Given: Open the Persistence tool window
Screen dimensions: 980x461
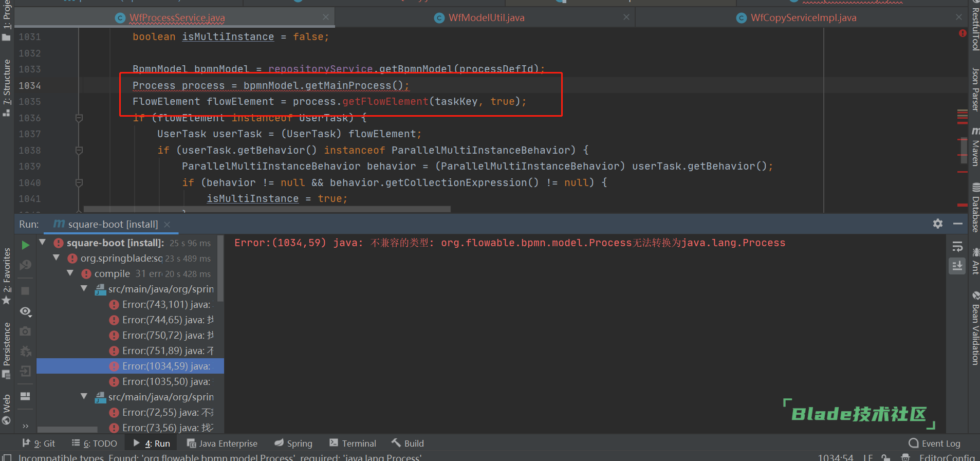Looking at the screenshot, I should tap(7, 351).
